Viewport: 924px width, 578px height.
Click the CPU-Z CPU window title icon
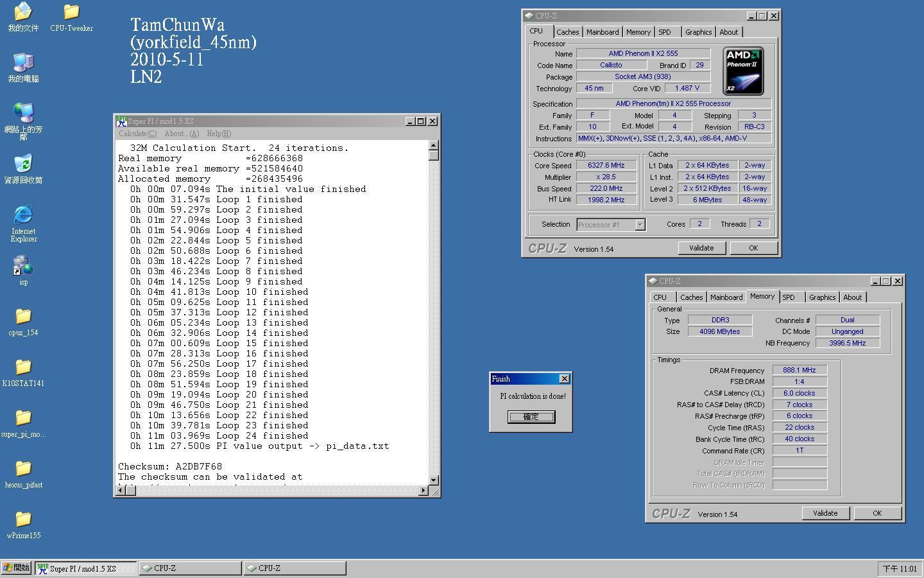click(x=529, y=16)
